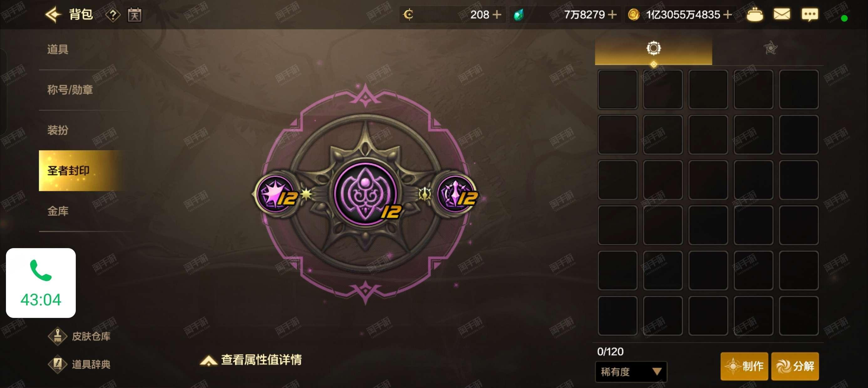Open the help question mark icon

pos(113,15)
